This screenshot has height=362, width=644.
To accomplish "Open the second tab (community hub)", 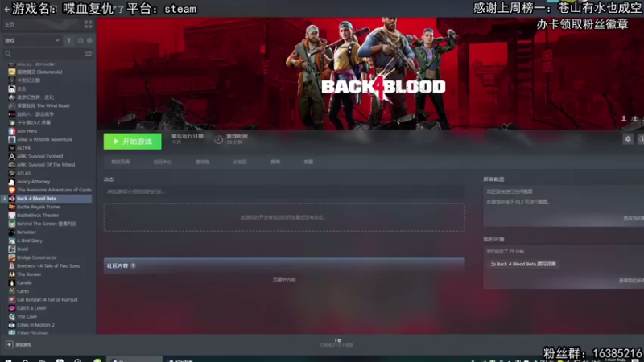I will 163,162.
